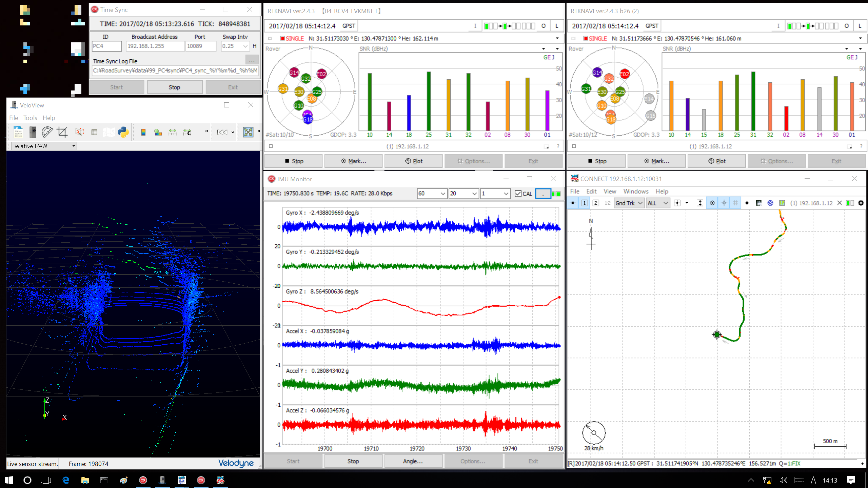868x488 pixels.
Task: Jump to first frame in VeloView
Action: click(x=222, y=132)
